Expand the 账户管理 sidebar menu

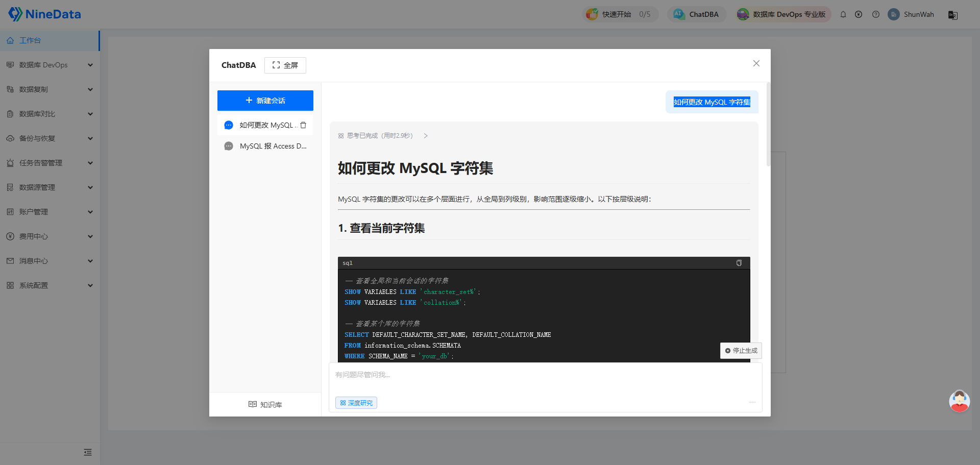[x=50, y=212]
